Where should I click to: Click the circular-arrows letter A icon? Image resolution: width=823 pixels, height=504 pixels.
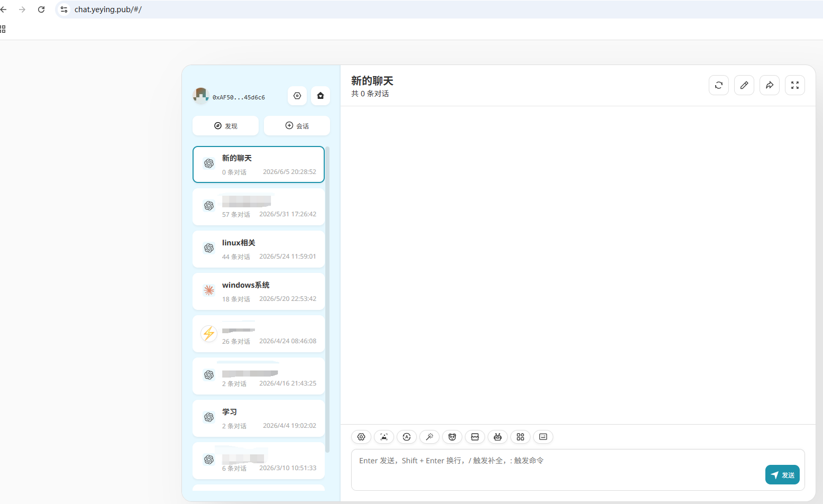[x=407, y=437]
